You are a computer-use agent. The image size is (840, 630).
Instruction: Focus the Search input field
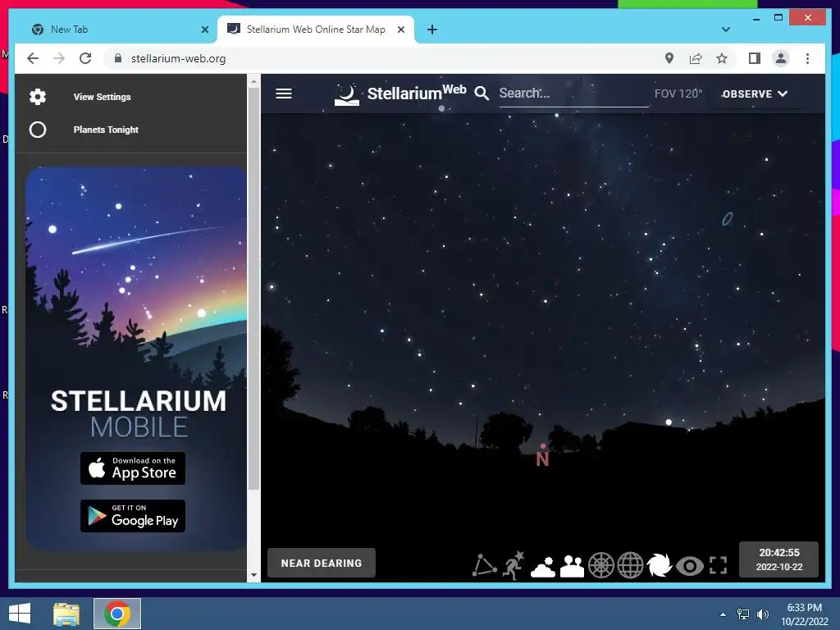[x=573, y=94]
